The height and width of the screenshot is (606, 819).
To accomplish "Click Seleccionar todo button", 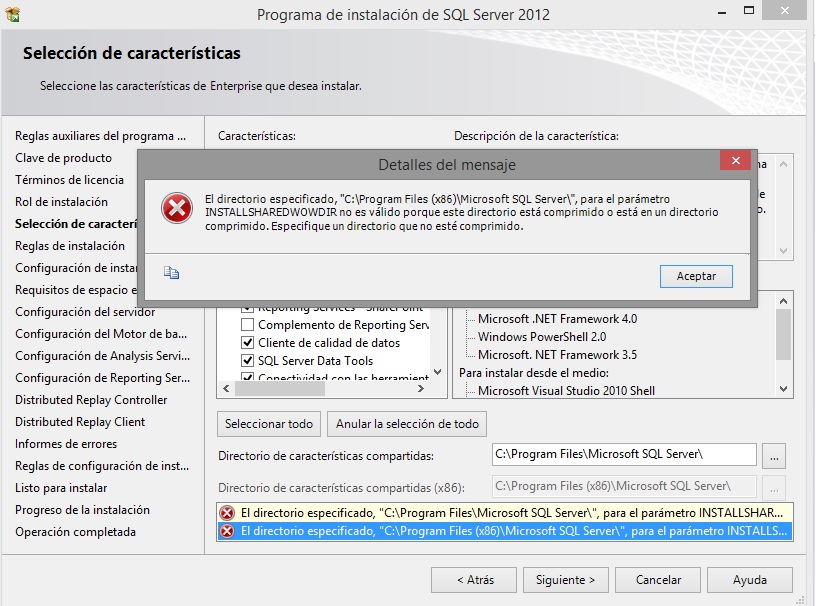I will point(269,424).
